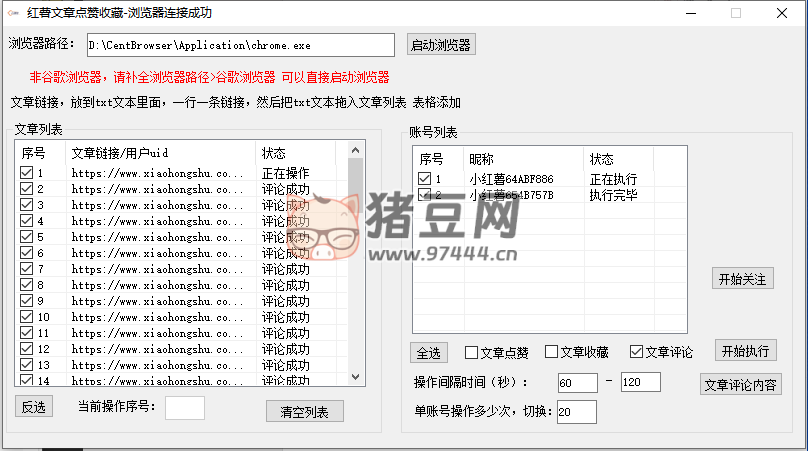The image size is (808, 451).
Task: Click the 执行完毕 status cell
Action: 613,195
